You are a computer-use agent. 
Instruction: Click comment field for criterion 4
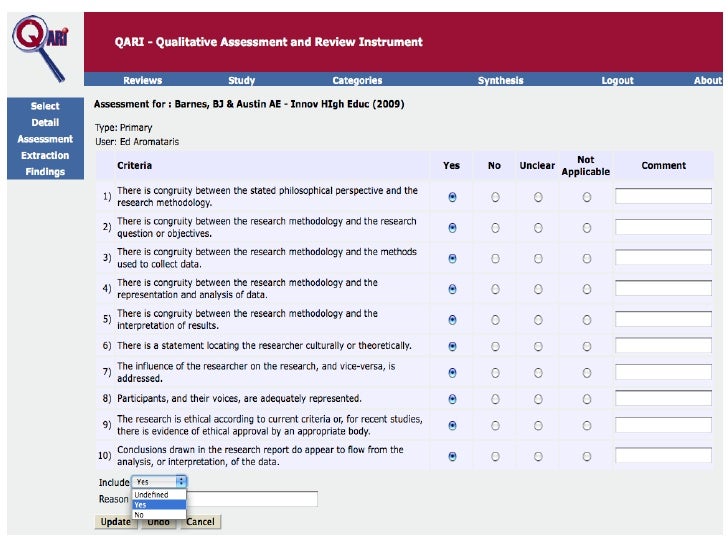pos(663,288)
